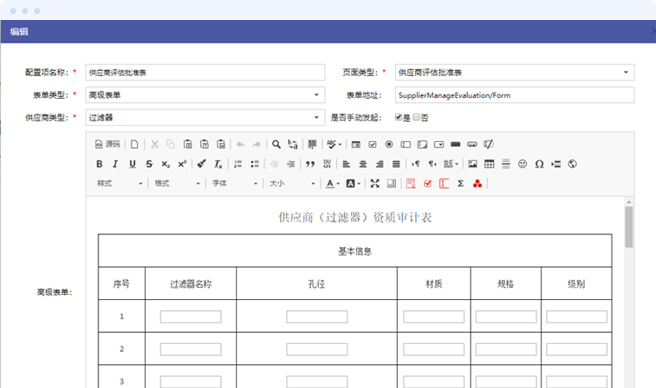Screen dimensions: 656x388
Task: Click the Source (源码) button
Action: [107, 144]
